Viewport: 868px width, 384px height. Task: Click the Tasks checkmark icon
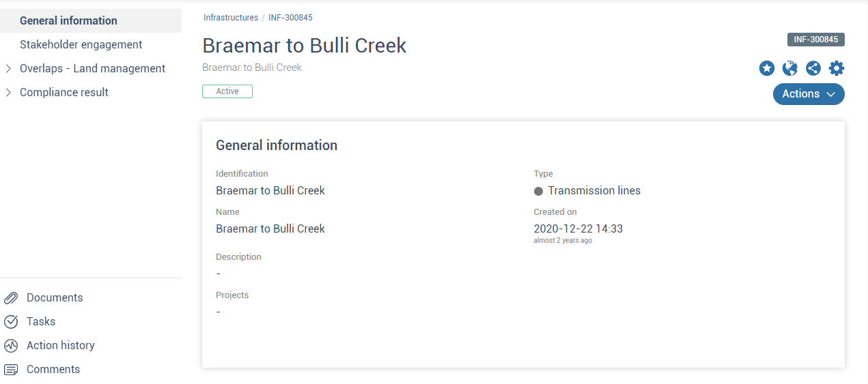pos(11,322)
